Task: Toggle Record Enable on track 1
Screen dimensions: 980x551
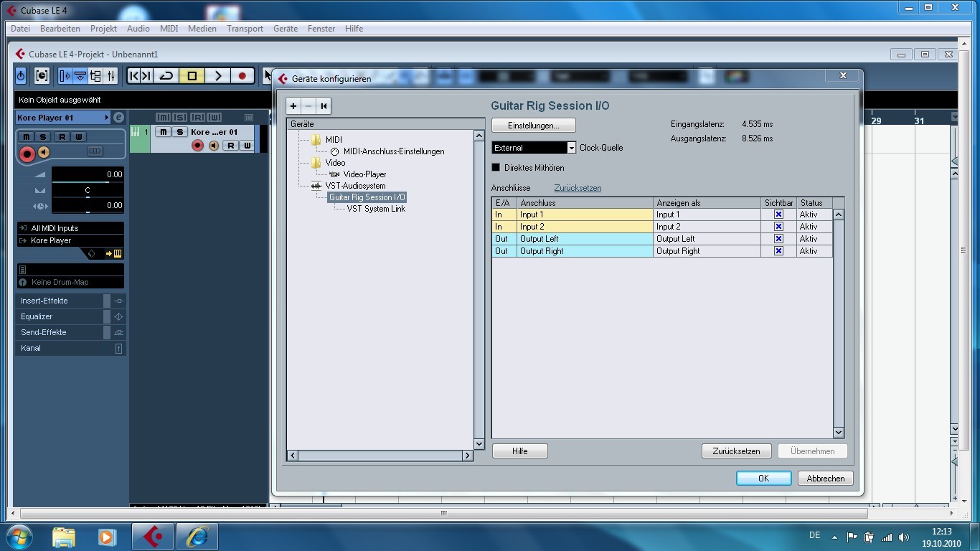Action: [198, 146]
